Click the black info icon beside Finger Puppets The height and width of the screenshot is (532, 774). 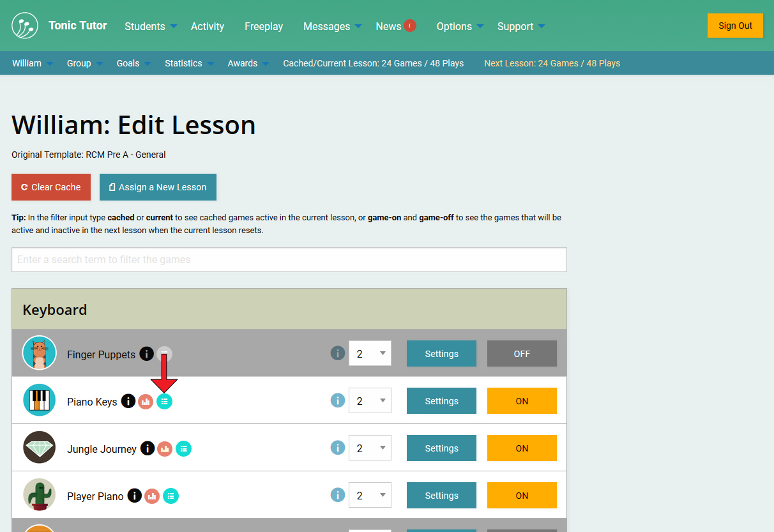click(x=146, y=354)
